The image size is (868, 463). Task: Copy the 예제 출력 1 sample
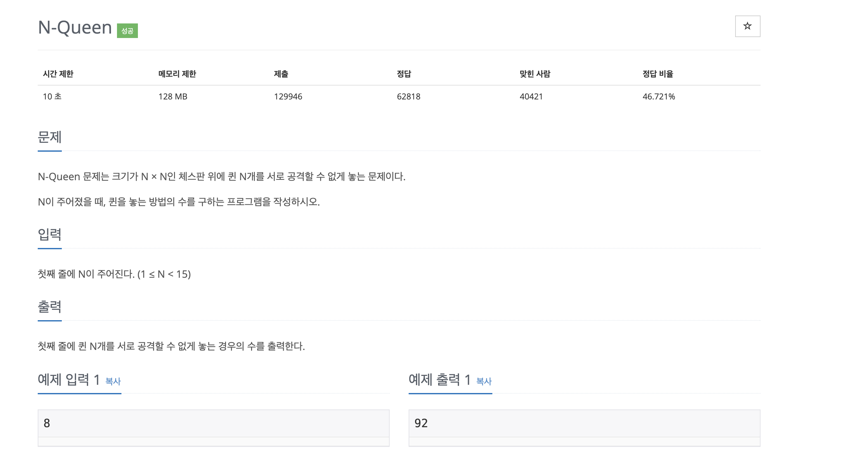pos(483,381)
